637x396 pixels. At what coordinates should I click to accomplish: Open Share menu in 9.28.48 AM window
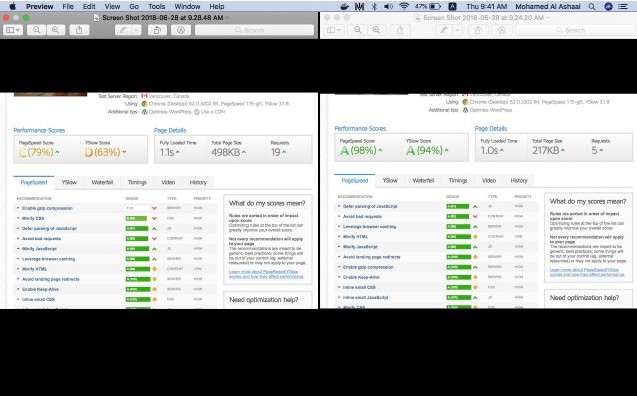click(x=79, y=30)
